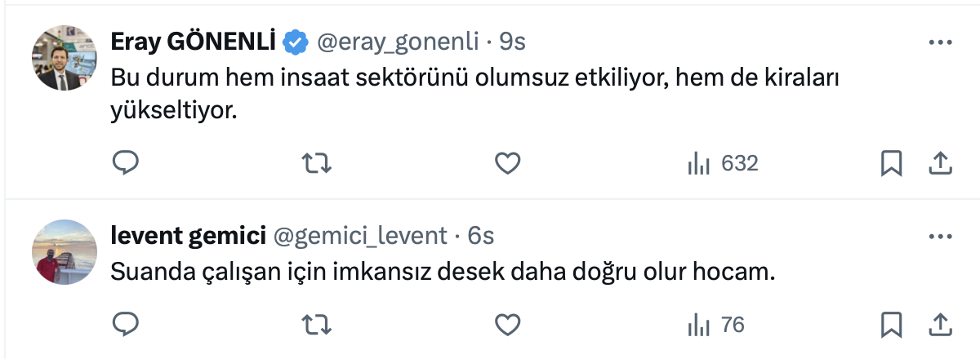The width and height of the screenshot is (980, 359).
Task: Open levent gemici's profile picture
Action: tap(64, 251)
